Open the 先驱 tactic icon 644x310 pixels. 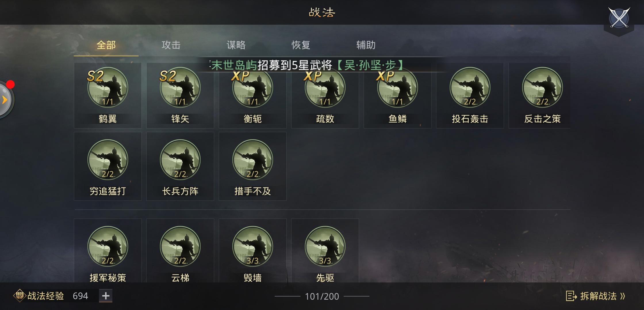click(325, 247)
